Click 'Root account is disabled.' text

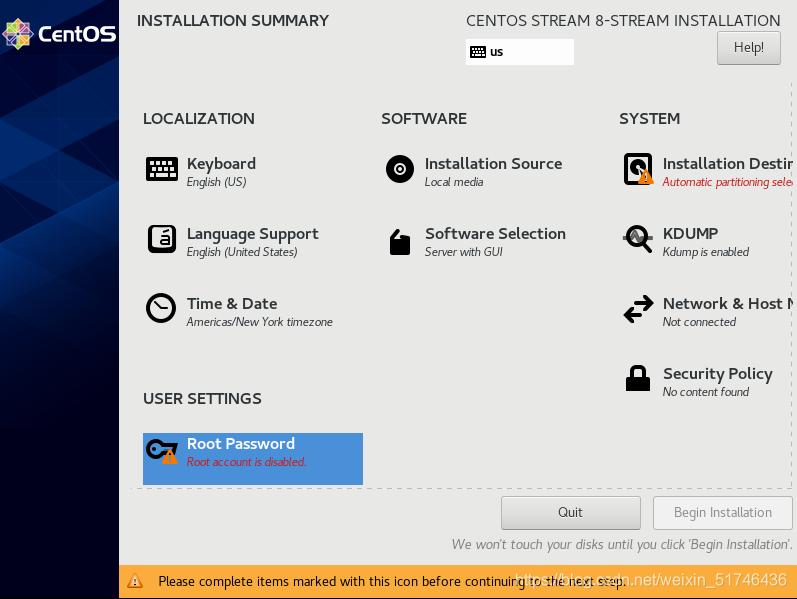click(247, 462)
